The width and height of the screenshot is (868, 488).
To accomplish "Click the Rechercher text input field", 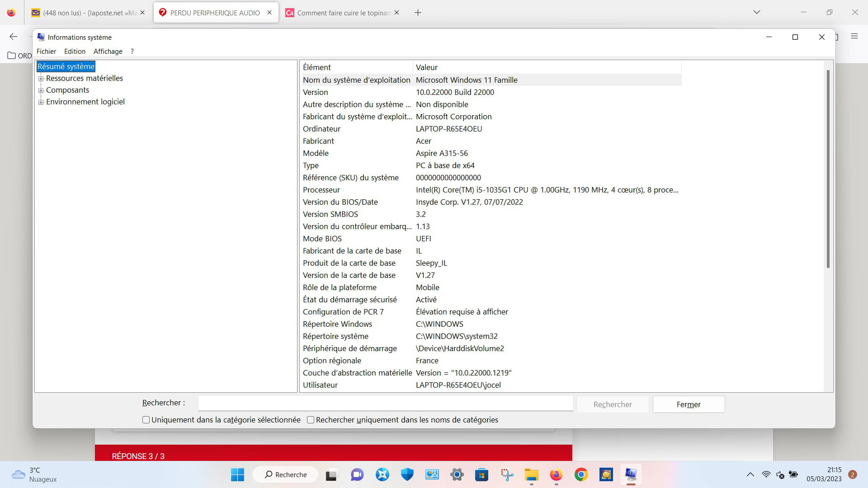I will pyautogui.click(x=386, y=403).
